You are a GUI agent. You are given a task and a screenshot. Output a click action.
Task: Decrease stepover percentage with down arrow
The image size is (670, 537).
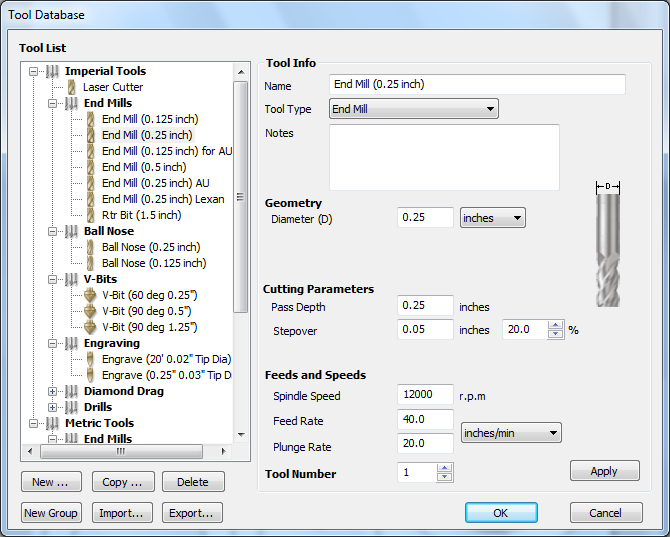[x=555, y=334]
